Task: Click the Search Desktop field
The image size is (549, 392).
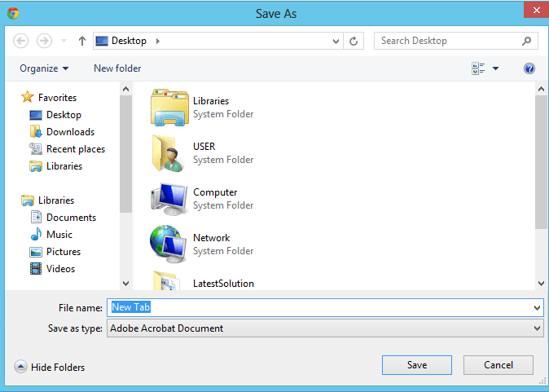Action: (456, 41)
